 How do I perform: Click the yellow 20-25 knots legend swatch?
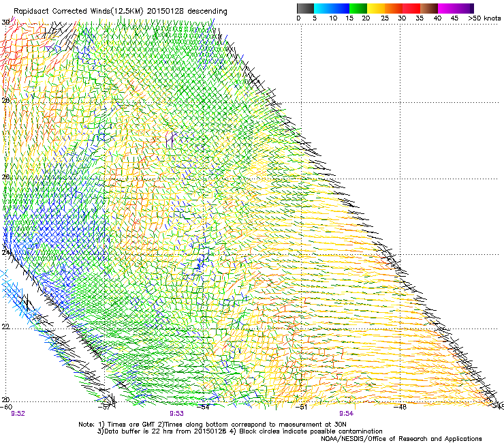coord(376,8)
